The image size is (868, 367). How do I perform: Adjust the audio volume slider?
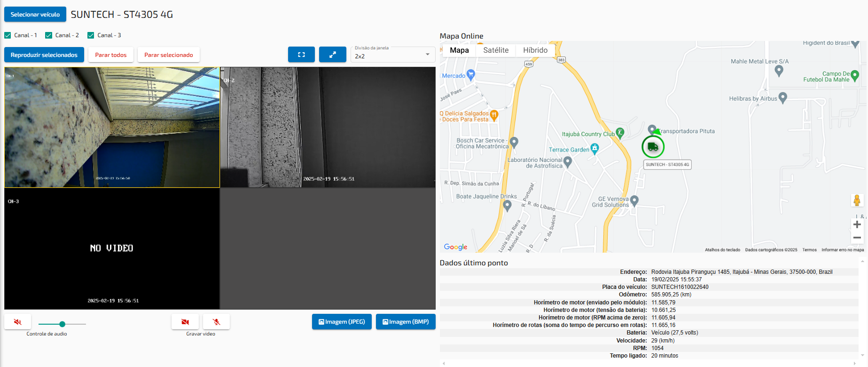point(62,324)
